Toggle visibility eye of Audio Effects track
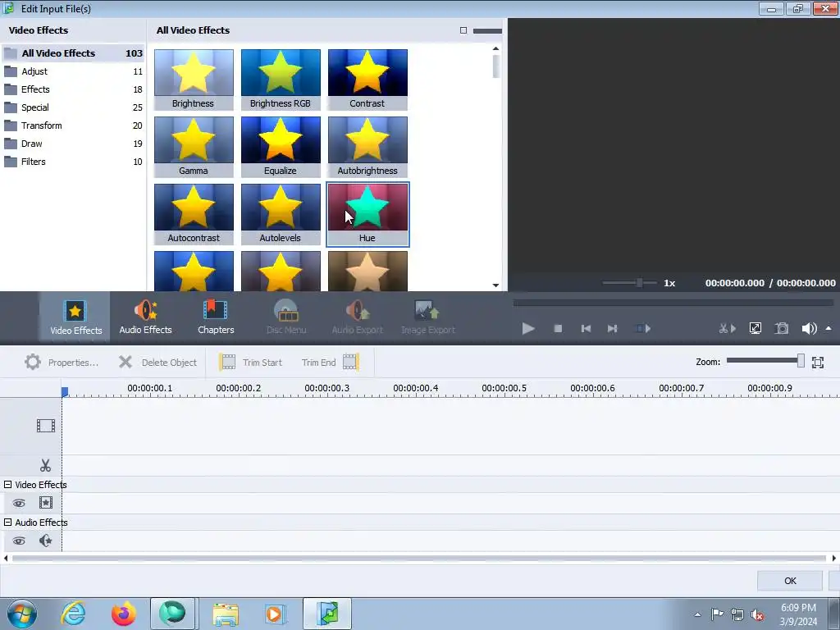840x630 pixels. 19,541
